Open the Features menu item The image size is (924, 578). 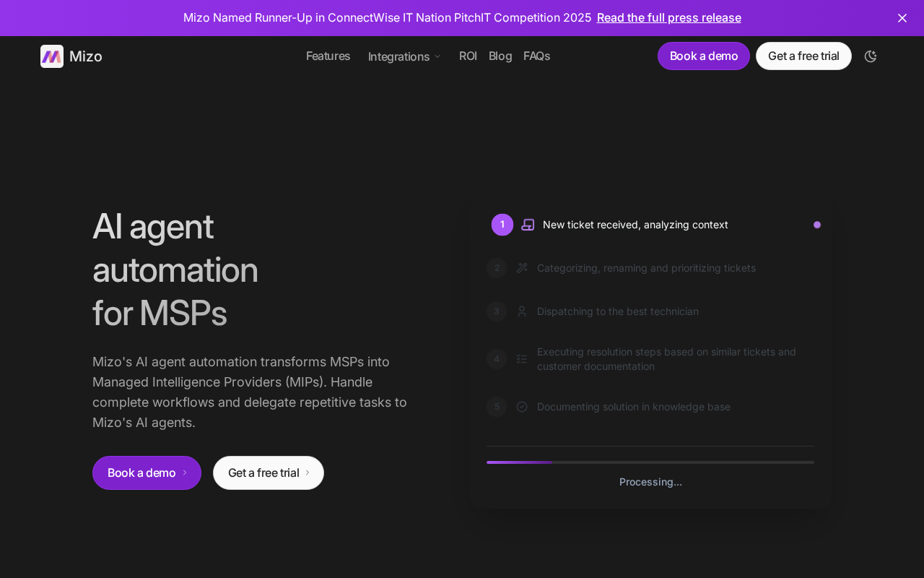point(328,56)
